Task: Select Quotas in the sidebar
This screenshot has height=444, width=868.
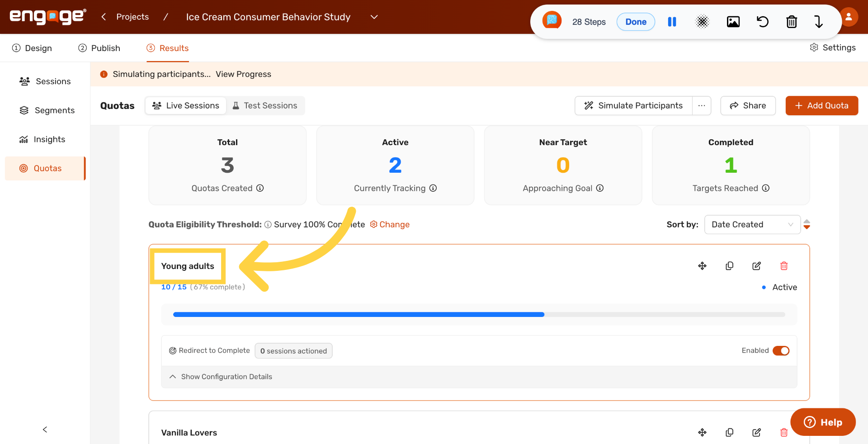Action: [45, 168]
